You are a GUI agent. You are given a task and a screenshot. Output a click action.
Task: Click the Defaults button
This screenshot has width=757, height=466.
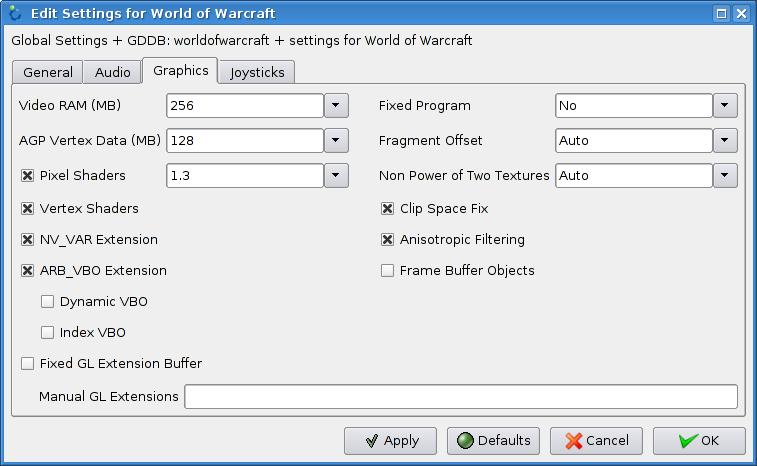[x=493, y=440]
